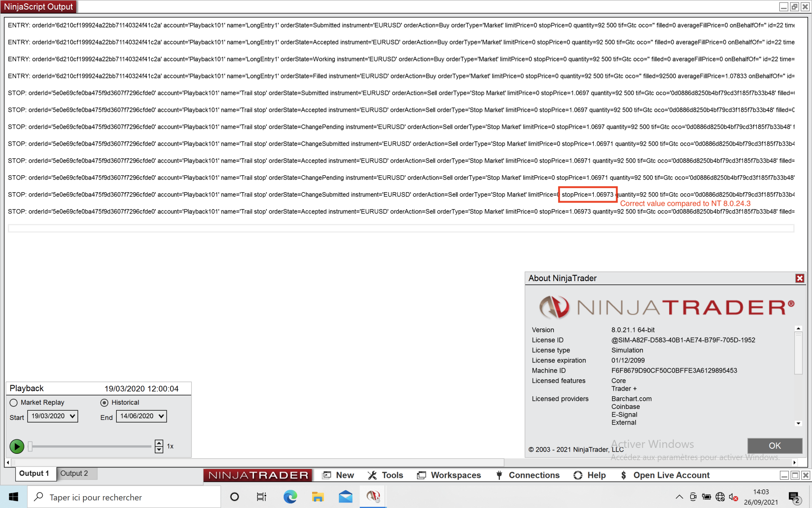Expand the End date dropdown

pos(161,416)
